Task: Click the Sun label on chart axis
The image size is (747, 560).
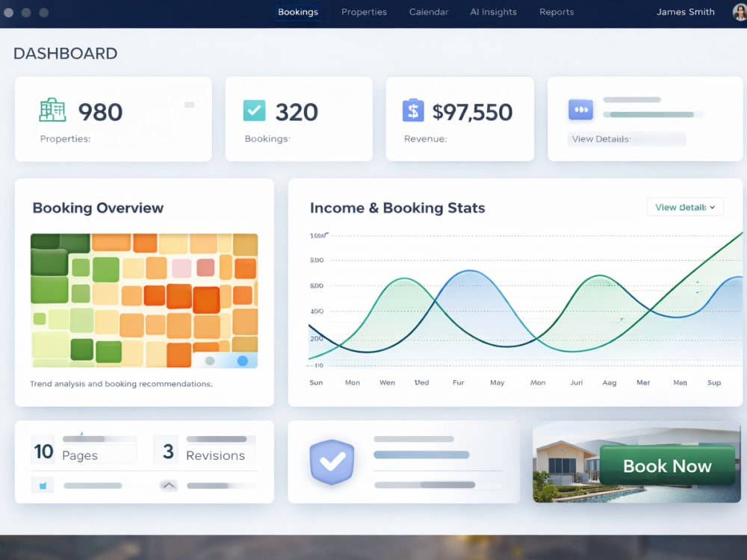Action: [x=316, y=382]
